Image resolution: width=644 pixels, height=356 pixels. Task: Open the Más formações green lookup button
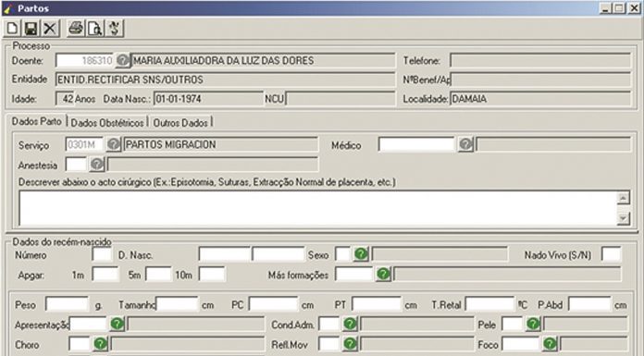tap(383, 274)
